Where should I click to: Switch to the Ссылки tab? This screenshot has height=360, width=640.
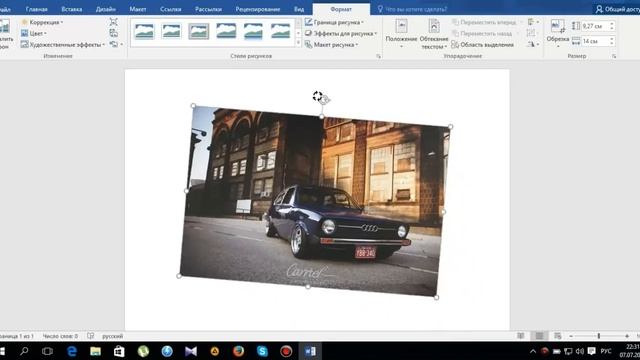coord(171,9)
